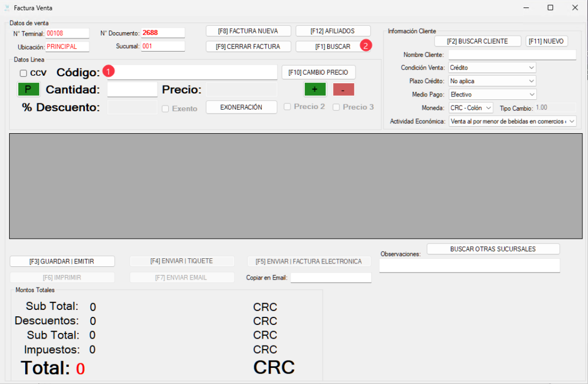588x384 pixels.
Task: Click the [F8] FACTURA NUEVA button
Action: pos(249,31)
